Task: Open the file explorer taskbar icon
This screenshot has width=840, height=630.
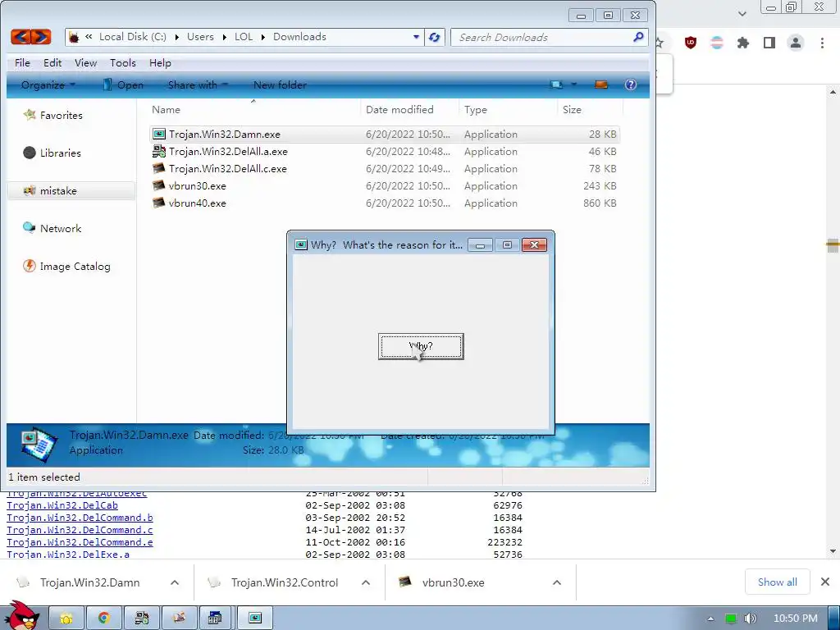Action: tap(66, 619)
